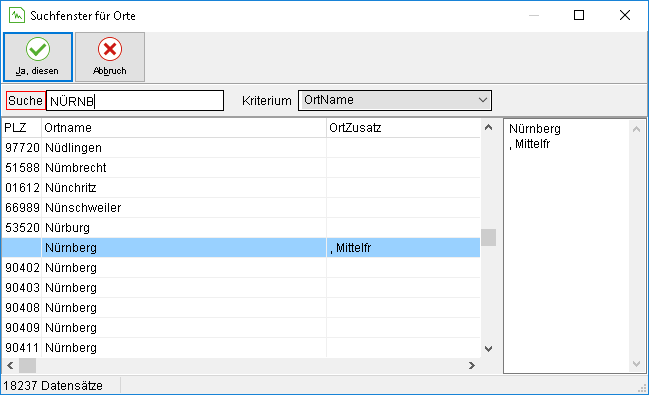Sort by the OrtZusatz column header
The image size is (650, 395).
tap(403, 128)
